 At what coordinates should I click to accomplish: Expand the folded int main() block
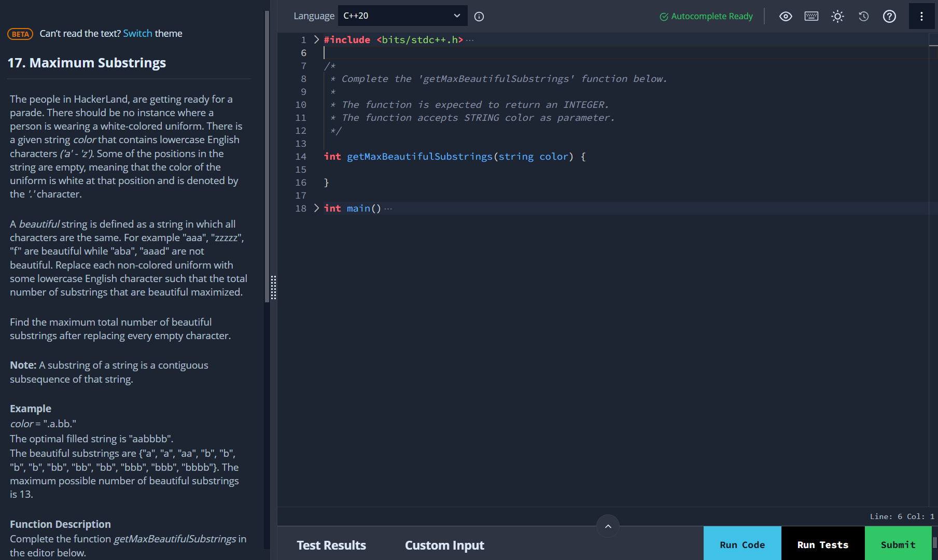316,208
